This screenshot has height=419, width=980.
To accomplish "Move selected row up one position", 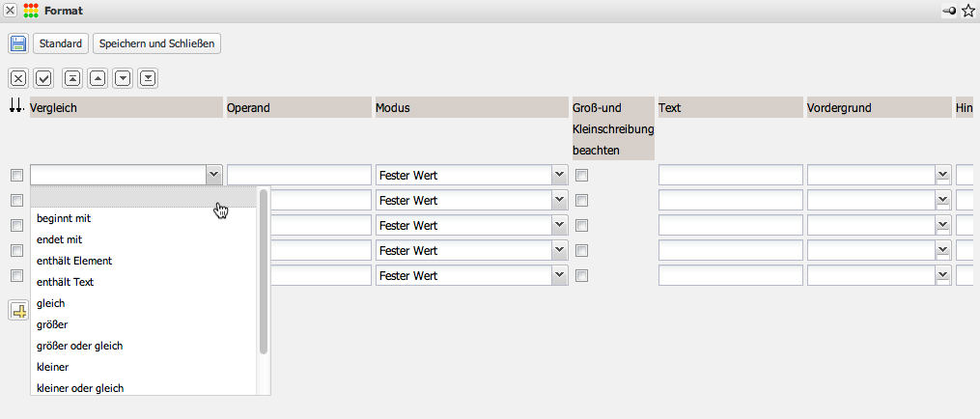I will click(98, 78).
